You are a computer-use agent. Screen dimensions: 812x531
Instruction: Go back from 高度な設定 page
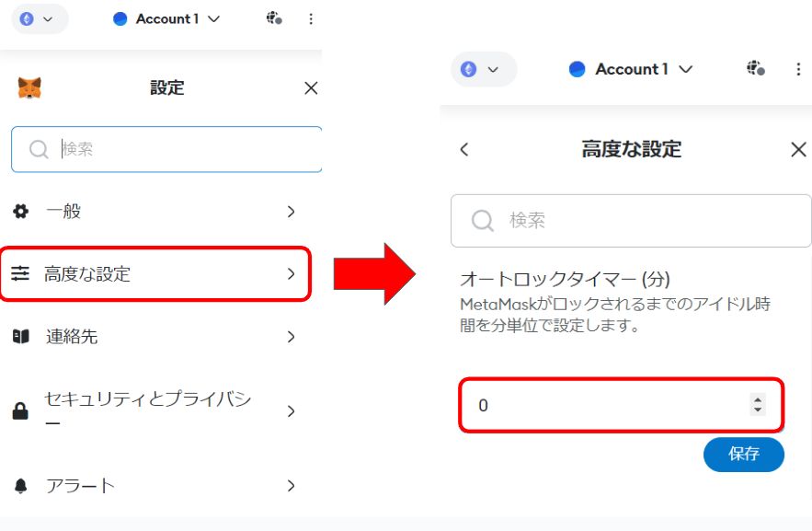coord(464,150)
